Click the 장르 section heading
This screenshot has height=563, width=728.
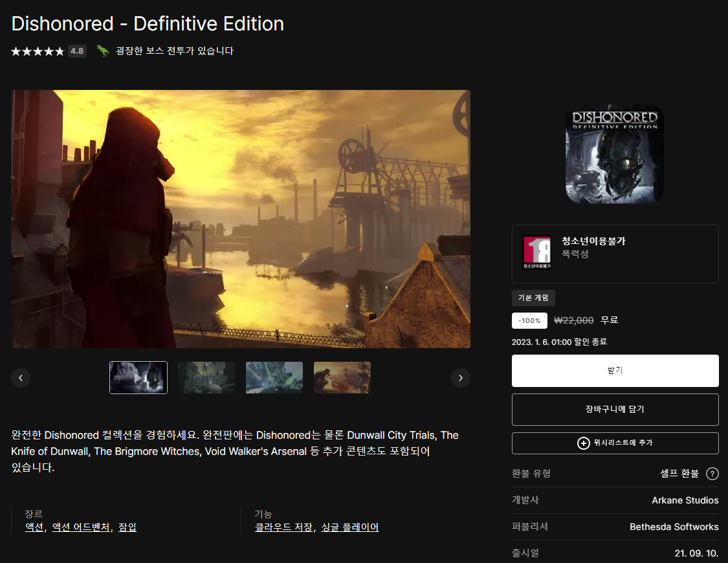point(34,514)
